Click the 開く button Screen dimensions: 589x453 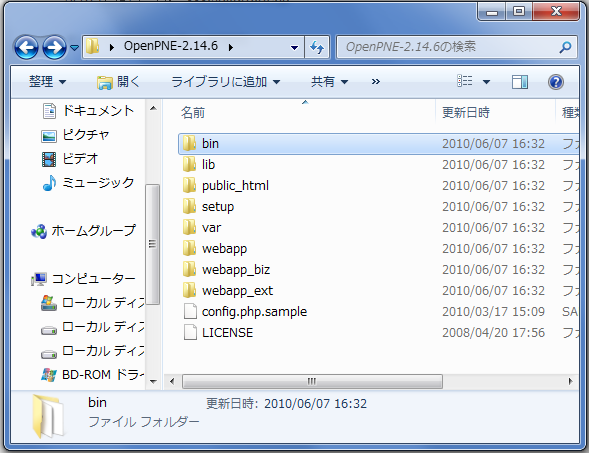tap(118, 82)
